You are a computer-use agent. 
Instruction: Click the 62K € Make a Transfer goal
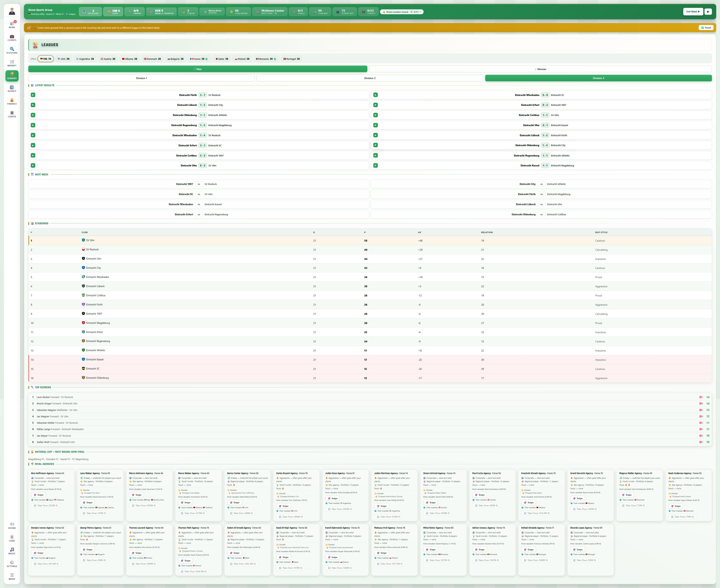[161, 12]
